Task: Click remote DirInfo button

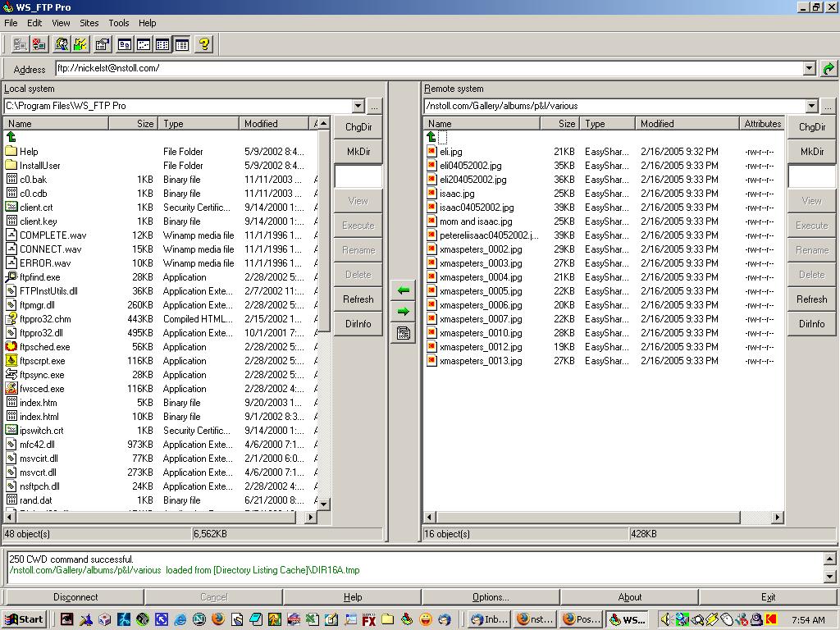Action: click(x=811, y=324)
